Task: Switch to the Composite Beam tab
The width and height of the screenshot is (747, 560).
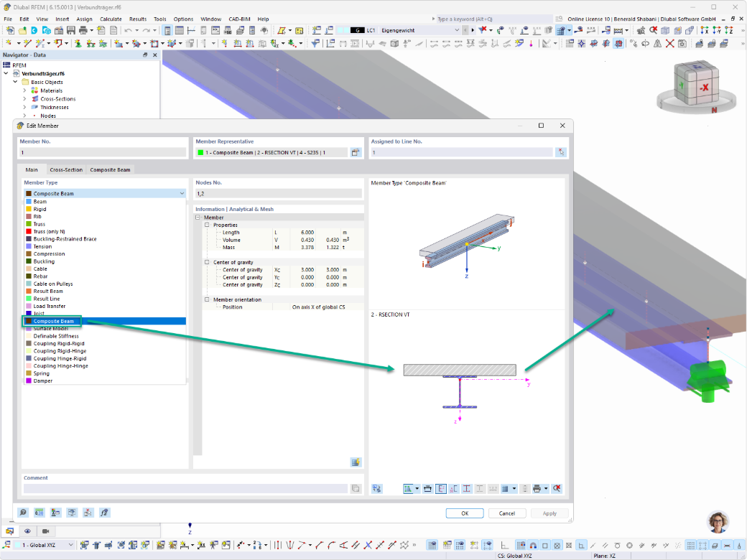Action: pyautogui.click(x=110, y=169)
